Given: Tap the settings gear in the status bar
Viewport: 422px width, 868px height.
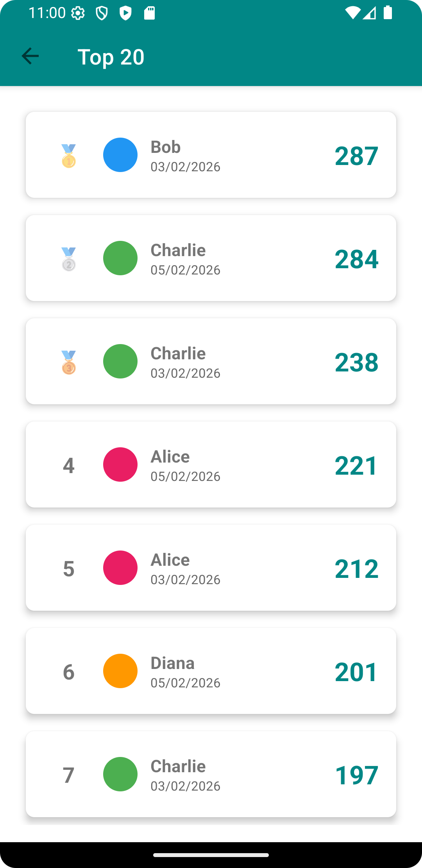Looking at the screenshot, I should click(x=78, y=13).
